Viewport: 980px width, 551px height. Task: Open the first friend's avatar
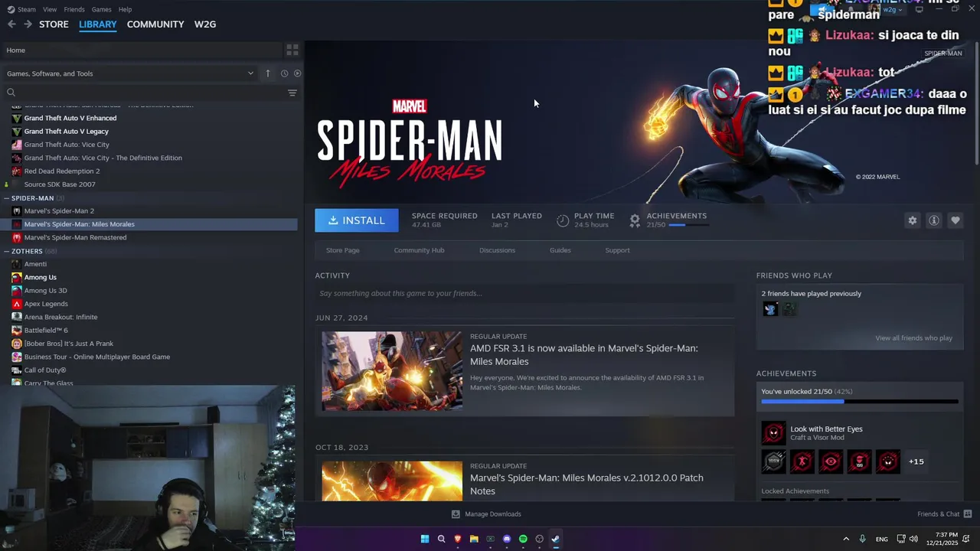coord(770,308)
